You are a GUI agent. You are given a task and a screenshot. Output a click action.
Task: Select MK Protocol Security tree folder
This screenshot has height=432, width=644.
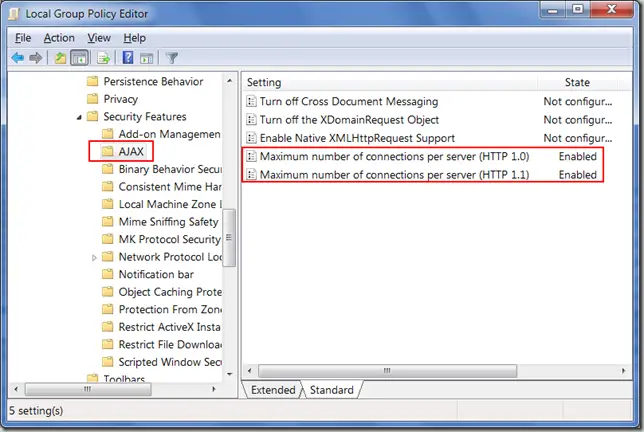click(170, 239)
